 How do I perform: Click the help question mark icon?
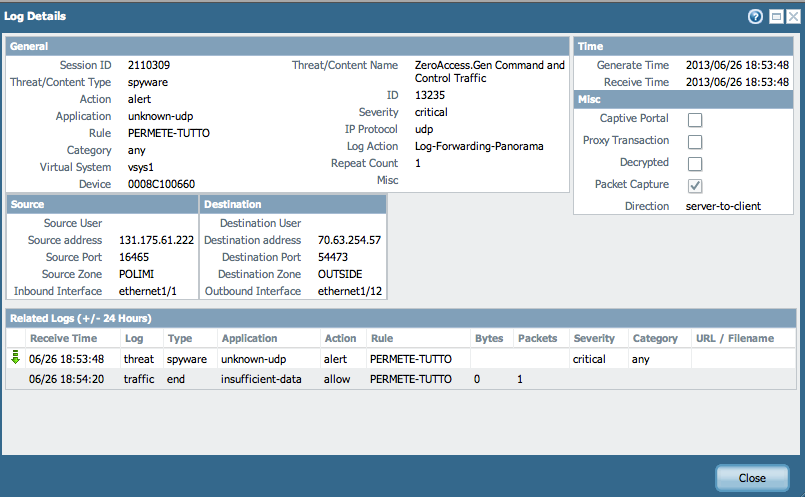tap(755, 17)
